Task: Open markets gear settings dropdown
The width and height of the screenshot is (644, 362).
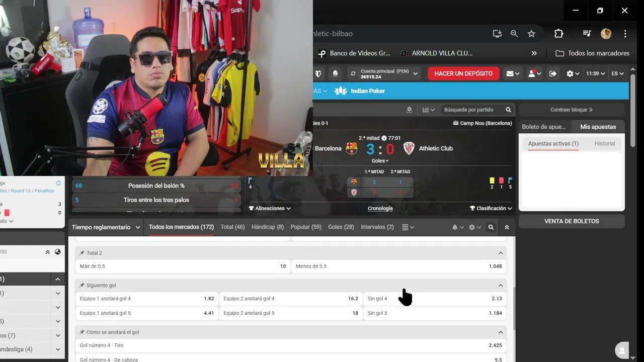Action: pyautogui.click(x=474, y=227)
